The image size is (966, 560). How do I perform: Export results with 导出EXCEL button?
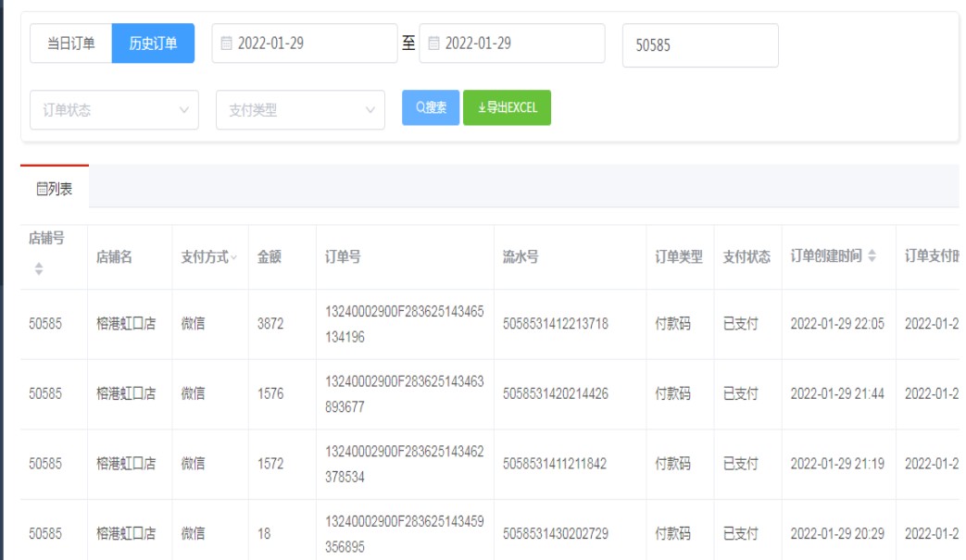click(507, 107)
